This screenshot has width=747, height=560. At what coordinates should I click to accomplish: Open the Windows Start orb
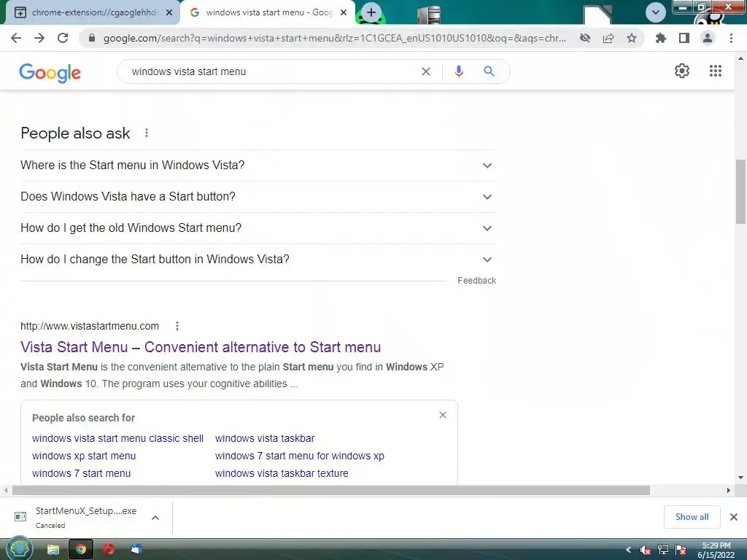click(x=20, y=549)
